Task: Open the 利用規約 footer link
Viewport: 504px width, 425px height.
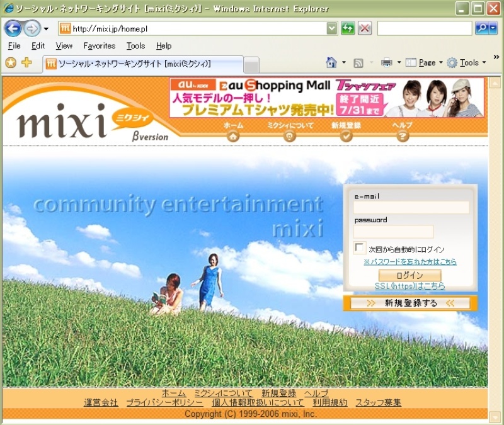Action: tap(330, 402)
